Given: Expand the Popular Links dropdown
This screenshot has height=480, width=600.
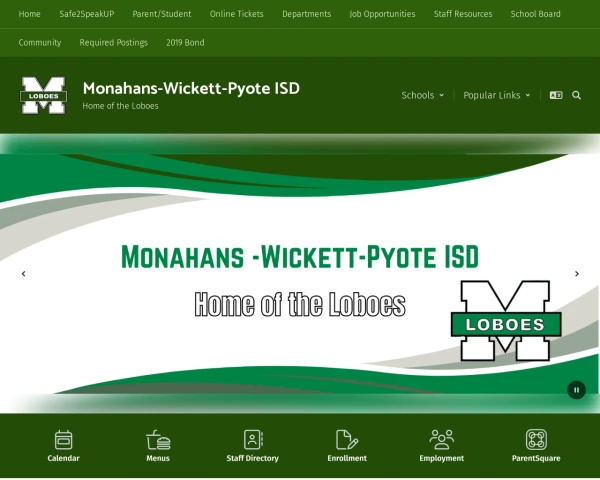Looking at the screenshot, I should tap(497, 95).
